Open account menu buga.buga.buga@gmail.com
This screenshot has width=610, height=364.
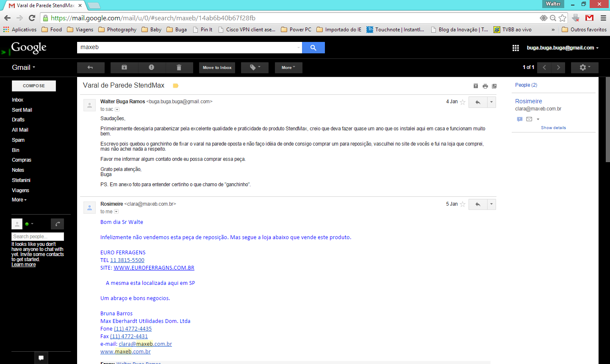563,48
